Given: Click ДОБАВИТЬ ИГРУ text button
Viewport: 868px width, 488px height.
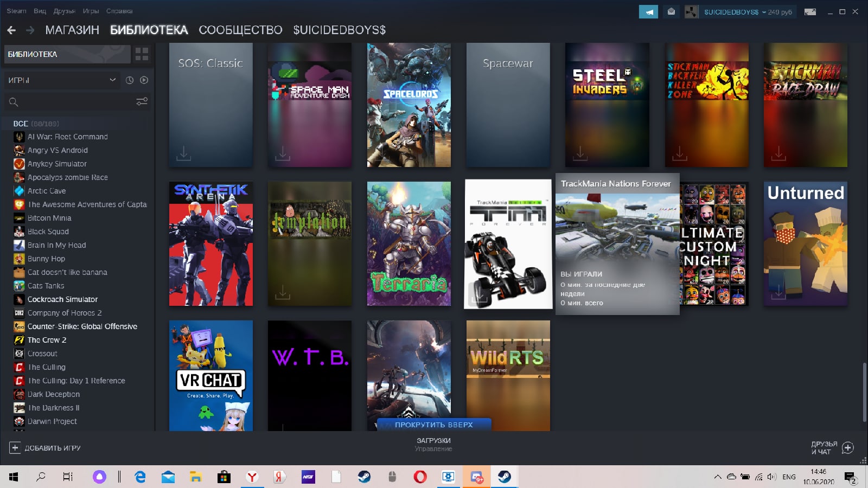Looking at the screenshot, I should click(x=53, y=448).
